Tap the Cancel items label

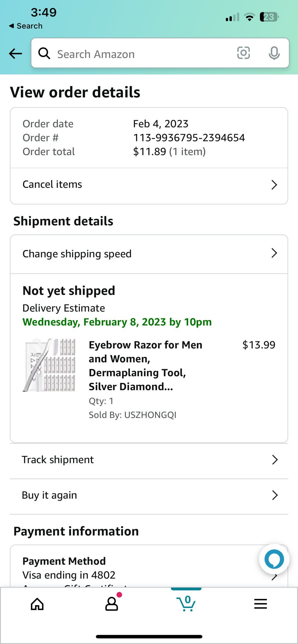point(52,184)
